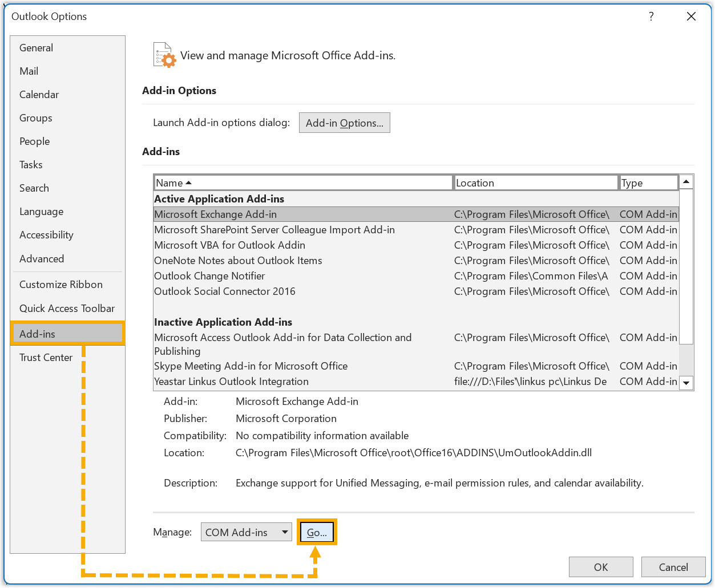This screenshot has height=588, width=715.
Task: Select Microsoft VBA for Outlook Addin
Action: [x=416, y=245]
